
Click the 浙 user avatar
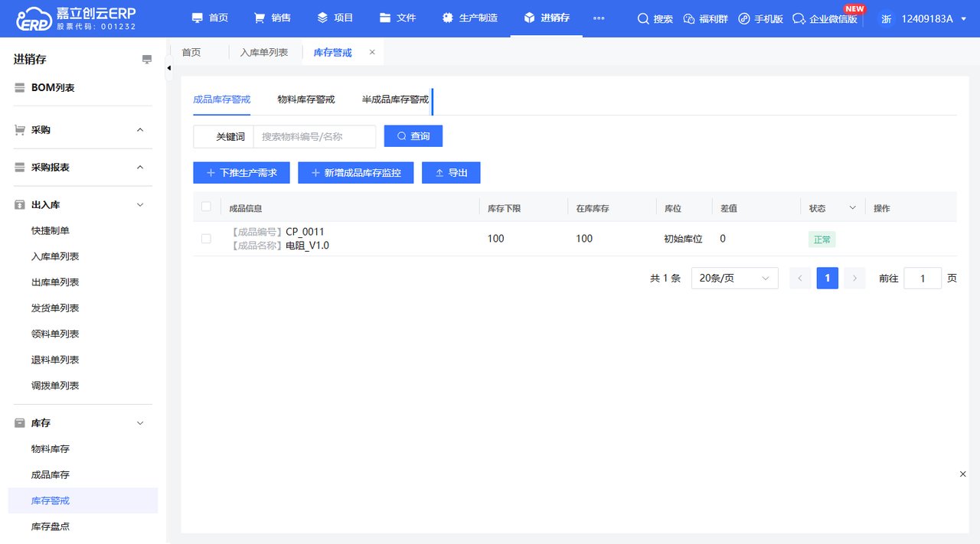[x=886, y=18]
